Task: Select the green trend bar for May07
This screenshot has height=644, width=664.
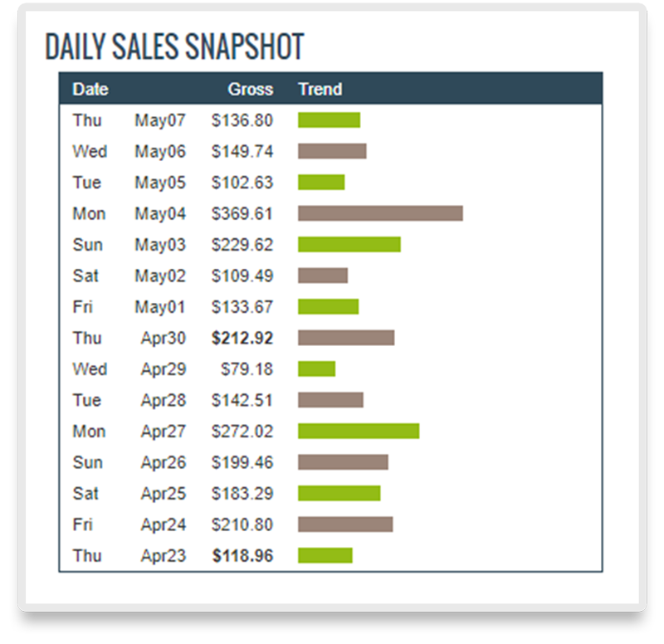Action: tap(329, 120)
